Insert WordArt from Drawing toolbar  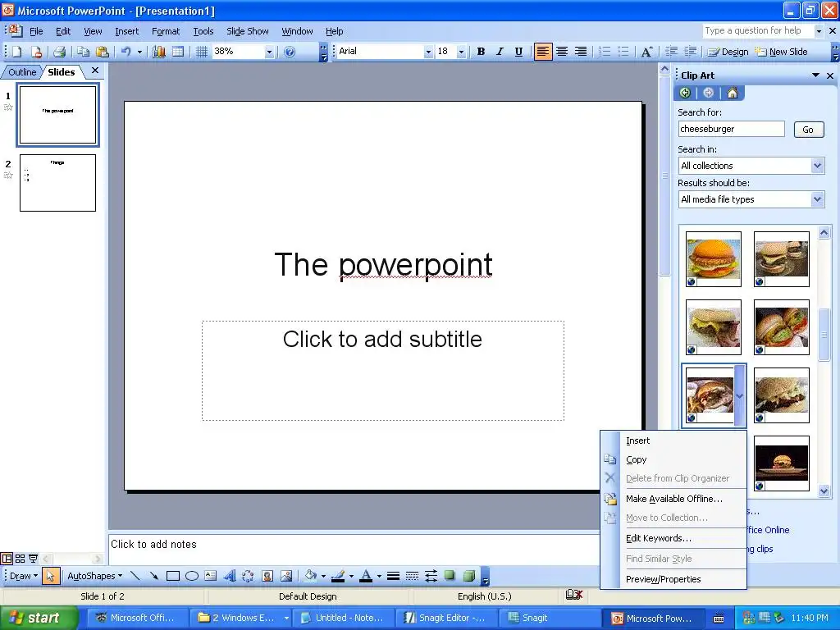coord(230,576)
